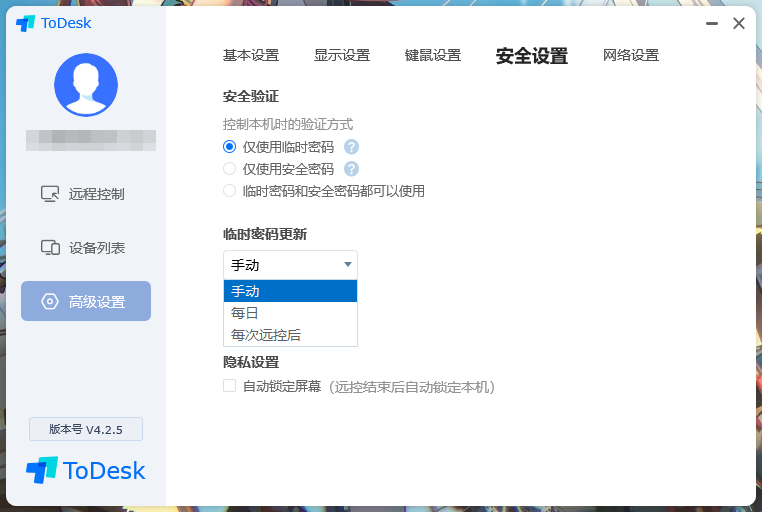Select 临时密码和安全密码都可以使用 radio option
The height and width of the screenshot is (512, 762).
(230, 191)
